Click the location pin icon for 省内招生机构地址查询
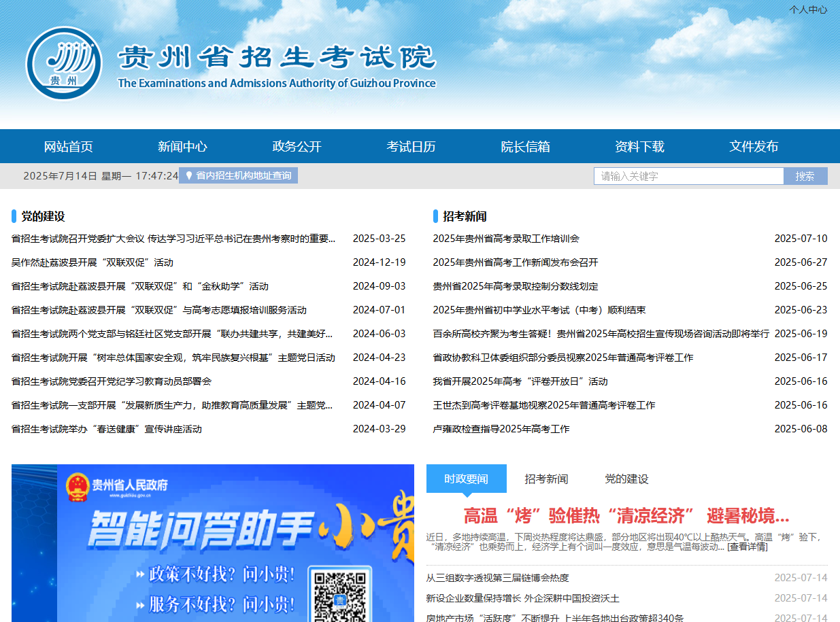Viewport: 840px width, 622px height. tap(188, 175)
